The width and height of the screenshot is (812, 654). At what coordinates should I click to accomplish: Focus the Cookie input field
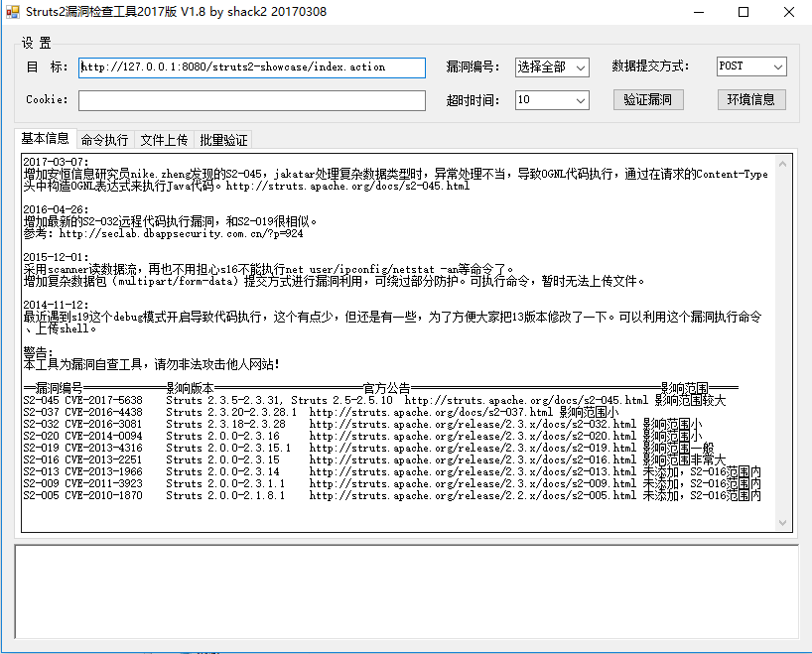pos(252,100)
